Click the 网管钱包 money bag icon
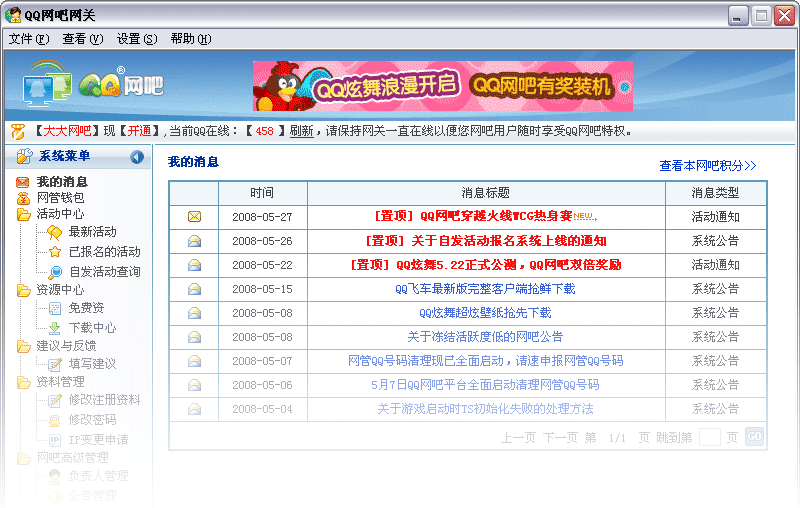The width and height of the screenshot is (800, 508). (x=23, y=198)
